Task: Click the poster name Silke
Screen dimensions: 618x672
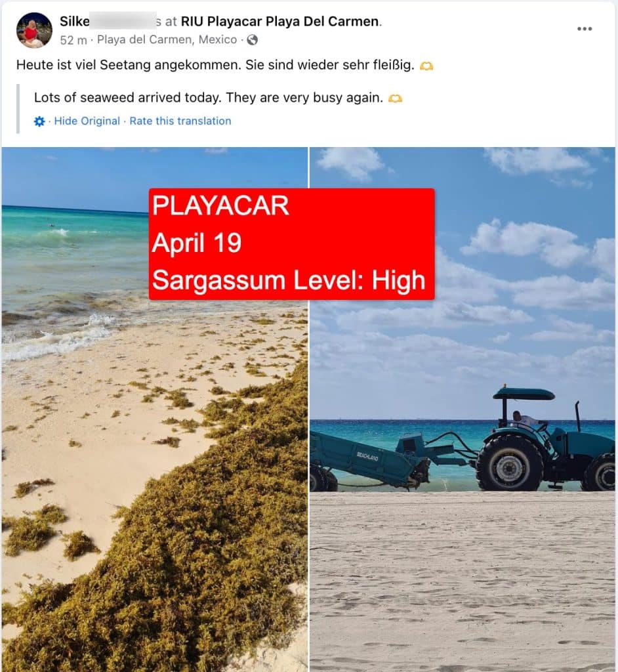Action: (75, 22)
